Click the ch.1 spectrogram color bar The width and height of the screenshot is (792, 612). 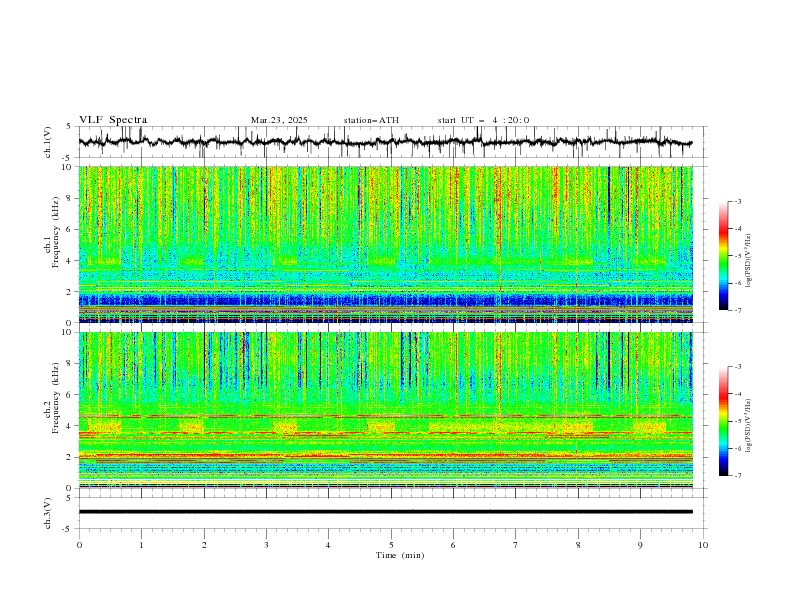[723, 256]
